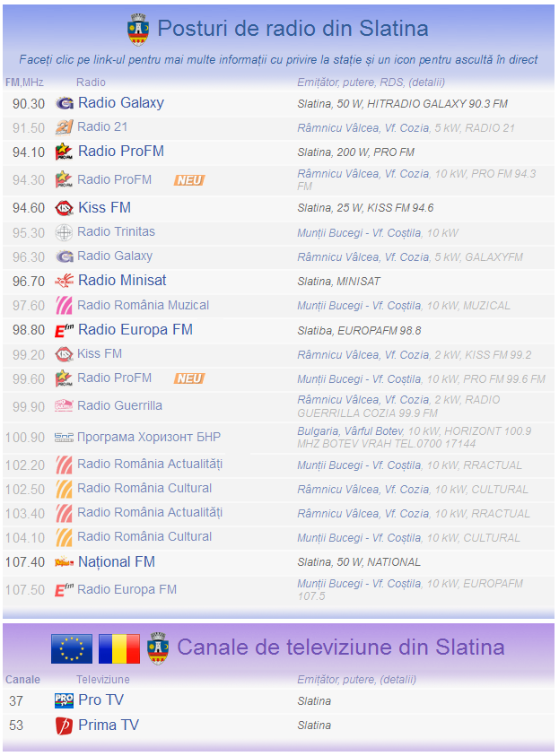Click the Europa FM logo at 98.80
This screenshot has height=756, width=559.
(x=64, y=330)
